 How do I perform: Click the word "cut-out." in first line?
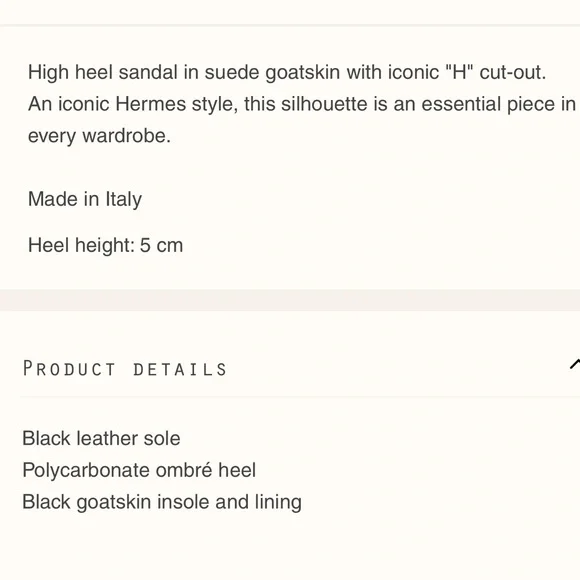click(x=513, y=72)
